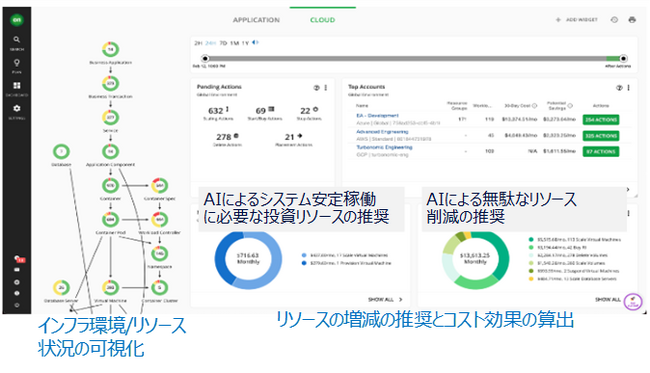
Task: Open Settings gear in the sidebar
Action: click(x=17, y=111)
